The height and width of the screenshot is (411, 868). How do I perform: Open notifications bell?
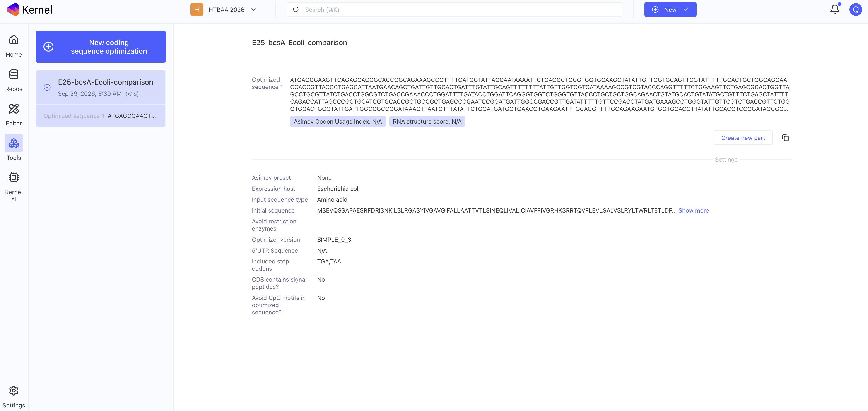click(x=835, y=10)
